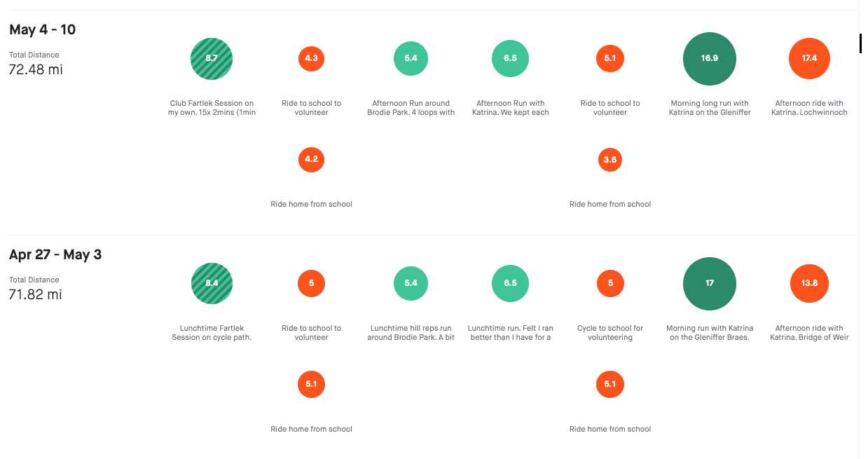Open the 8.7 mile Club Fartlek Session circle
Screen dimensions: 868x459
tap(212, 58)
